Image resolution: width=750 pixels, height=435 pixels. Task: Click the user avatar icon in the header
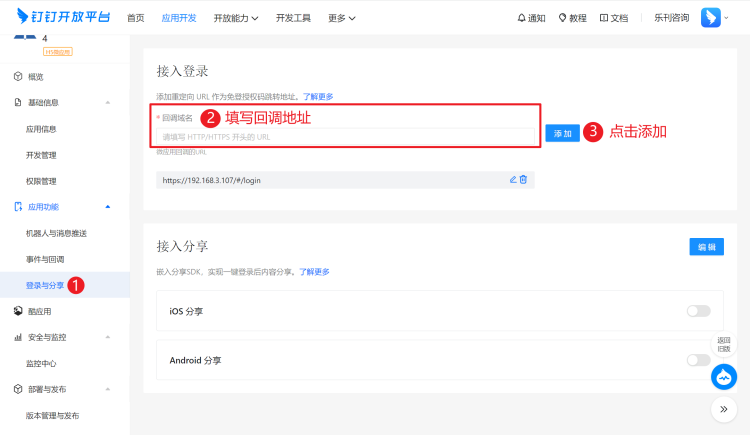pos(711,18)
